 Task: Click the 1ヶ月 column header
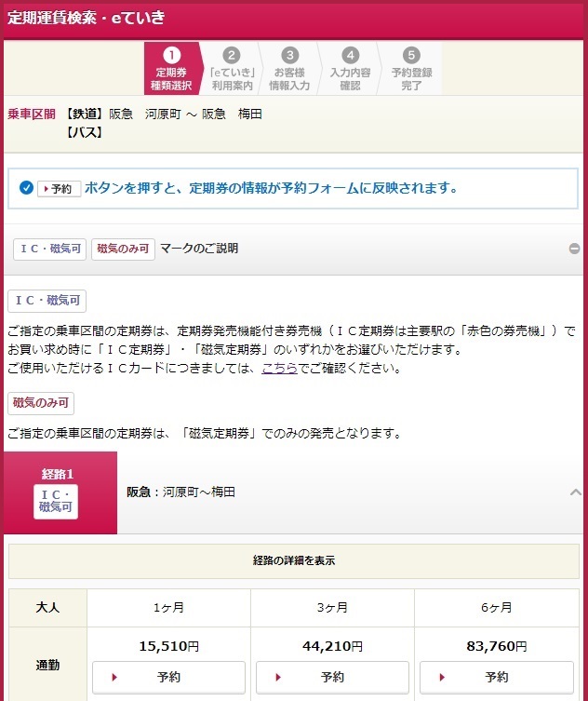coord(169,608)
